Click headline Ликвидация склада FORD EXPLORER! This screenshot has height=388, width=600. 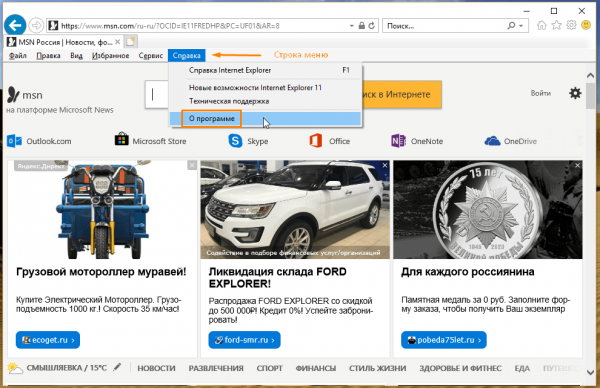coord(278,278)
